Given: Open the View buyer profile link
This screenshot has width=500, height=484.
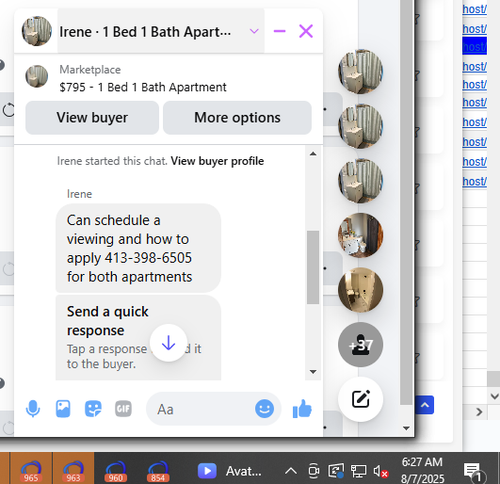Looking at the screenshot, I should pyautogui.click(x=217, y=161).
